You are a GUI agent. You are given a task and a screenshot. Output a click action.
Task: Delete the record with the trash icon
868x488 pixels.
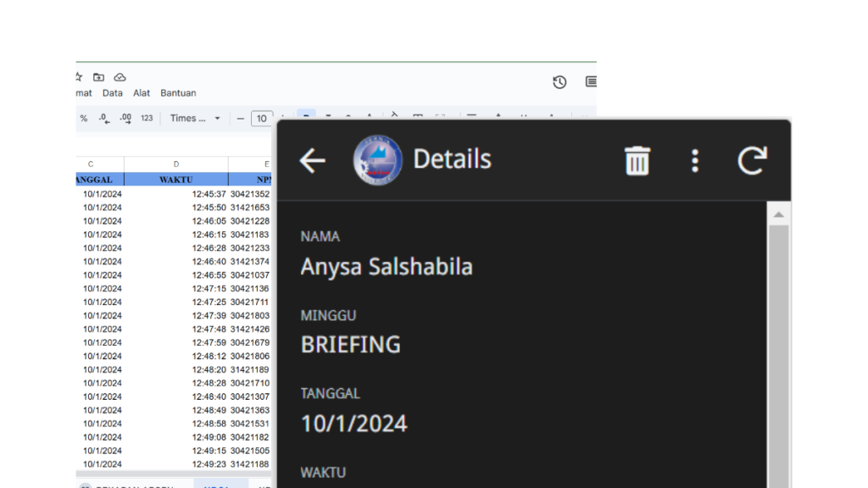coord(637,160)
